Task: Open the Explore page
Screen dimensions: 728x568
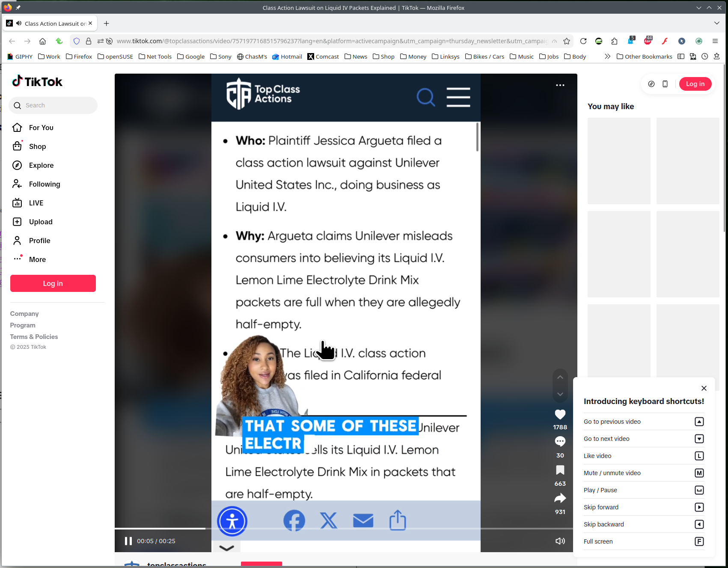Action: pos(41,165)
